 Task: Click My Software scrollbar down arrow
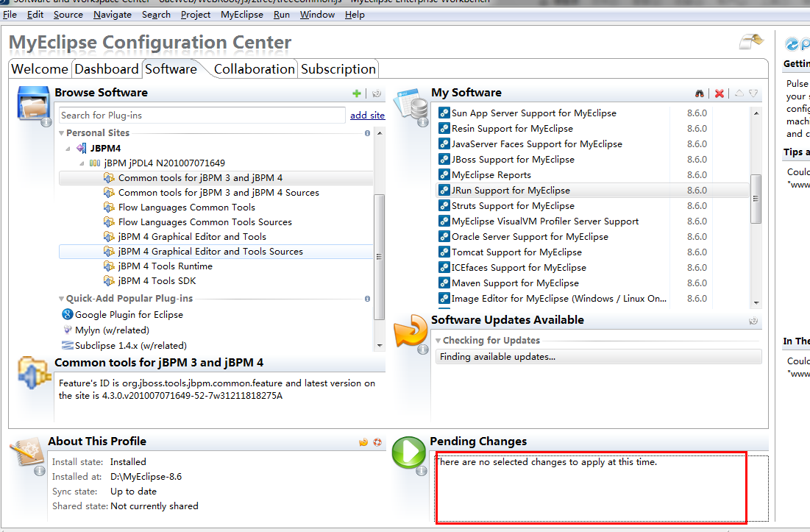[756, 302]
